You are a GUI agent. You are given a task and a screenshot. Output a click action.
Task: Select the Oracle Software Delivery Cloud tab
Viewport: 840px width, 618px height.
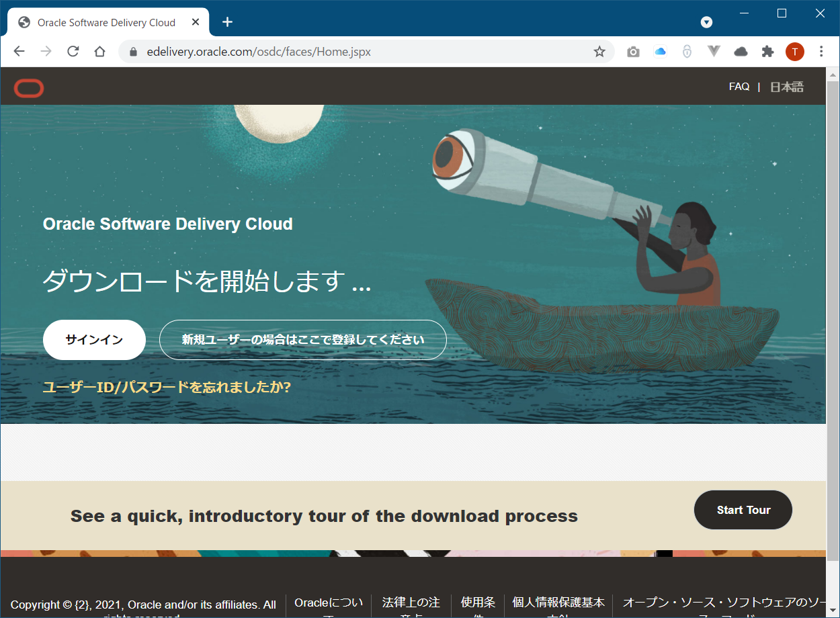[x=106, y=22]
